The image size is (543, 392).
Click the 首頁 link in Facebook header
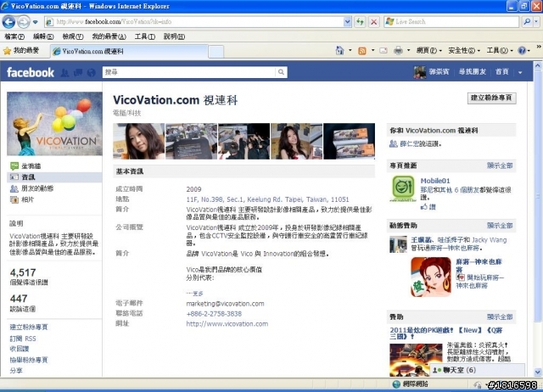(501, 71)
